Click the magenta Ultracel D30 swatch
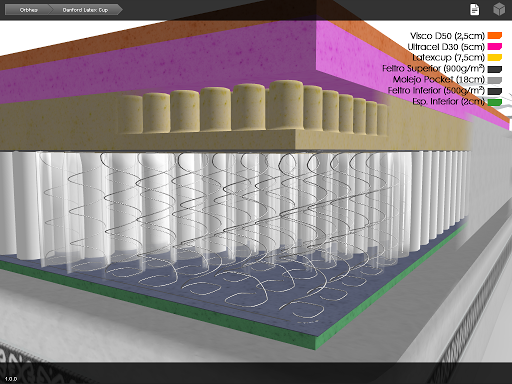This screenshot has width=512, height=384. (495, 47)
